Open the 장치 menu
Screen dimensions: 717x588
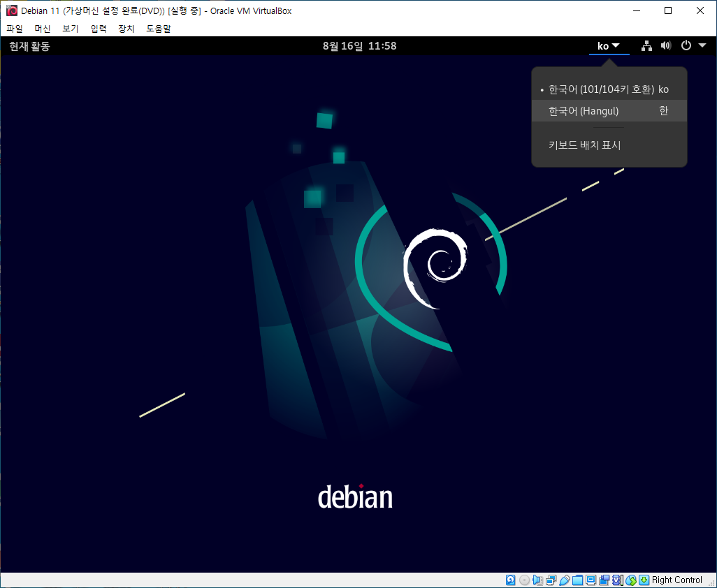coord(126,29)
